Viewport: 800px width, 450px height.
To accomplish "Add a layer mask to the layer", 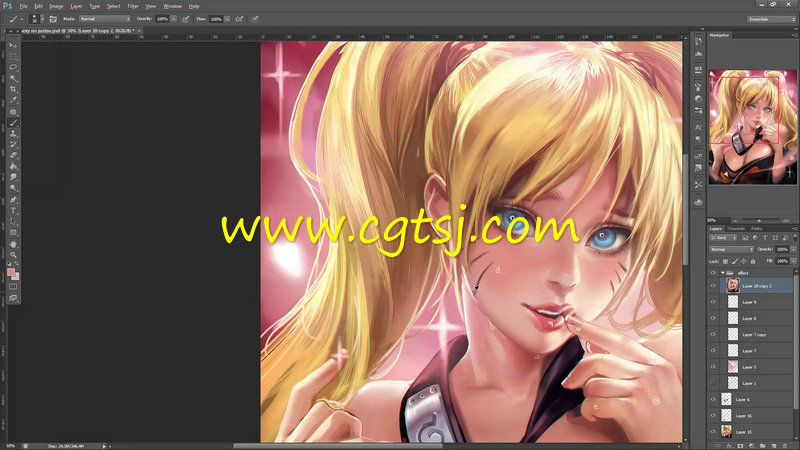I will pyautogui.click(x=740, y=446).
